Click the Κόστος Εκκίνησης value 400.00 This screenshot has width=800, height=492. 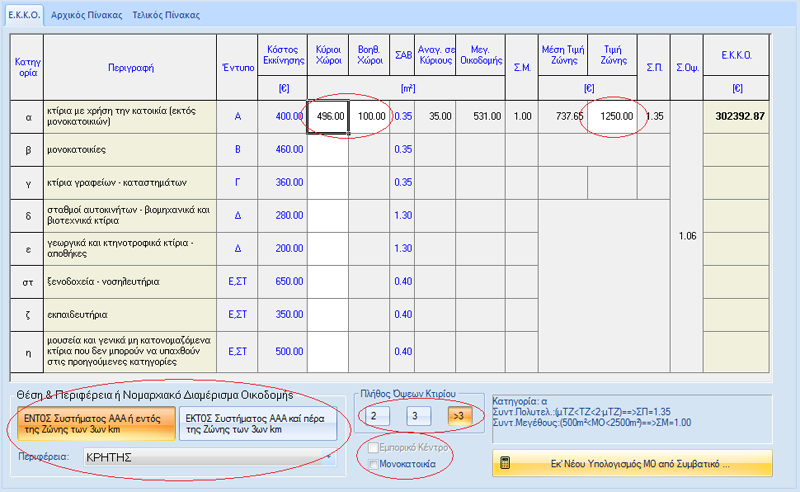click(289, 116)
